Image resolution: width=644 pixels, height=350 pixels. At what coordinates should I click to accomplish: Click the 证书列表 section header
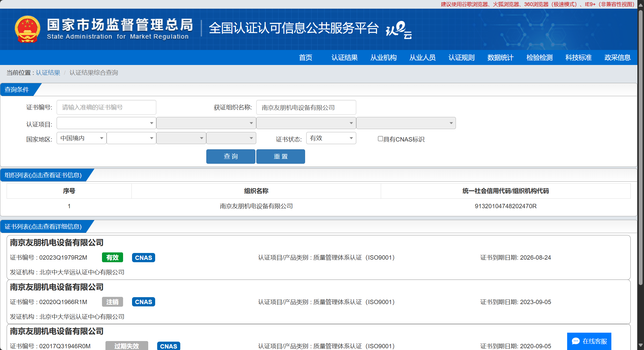tap(43, 227)
